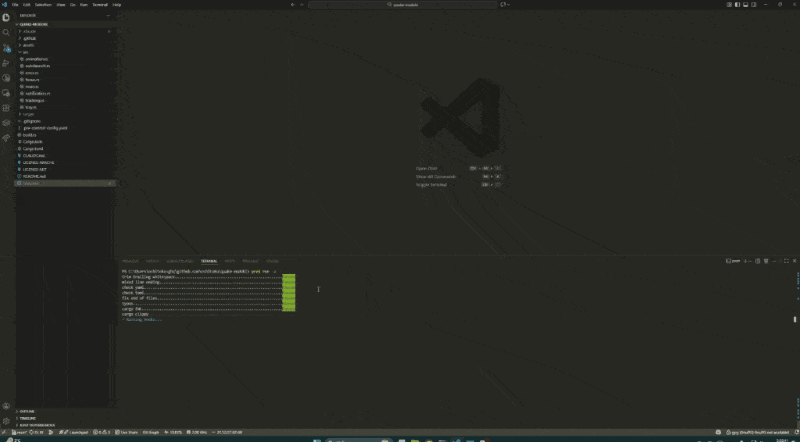Open the Explorer view icon
Screen dimensions: 800x442
[6, 18]
